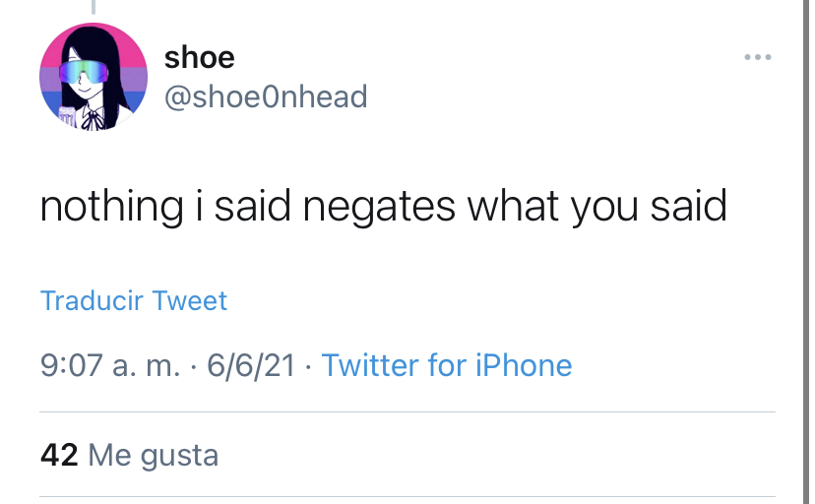The image size is (815, 504).
Task: Click the divider line above 42 Me gusta
Action: (407, 412)
